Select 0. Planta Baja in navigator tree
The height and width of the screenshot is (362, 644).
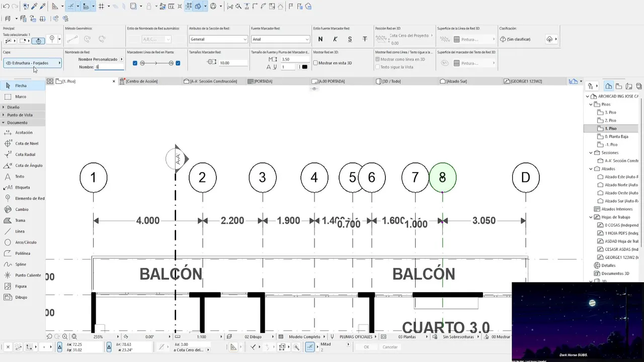616,137
